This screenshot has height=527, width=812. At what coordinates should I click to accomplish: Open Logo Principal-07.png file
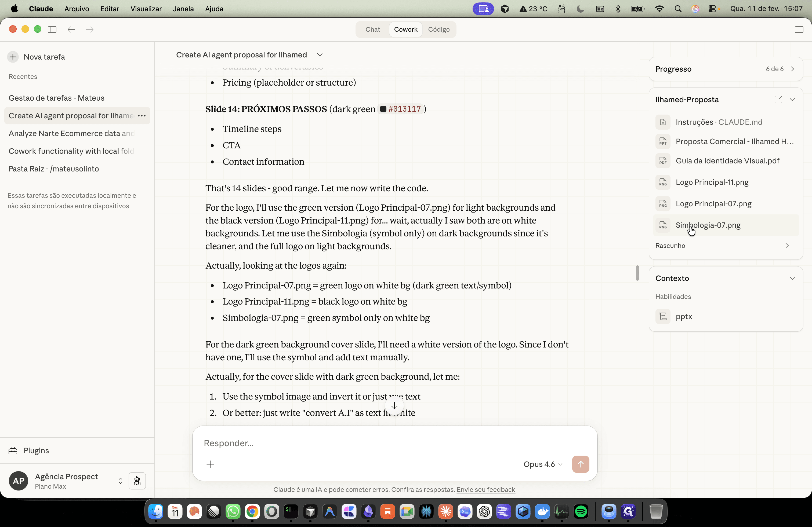tap(725, 204)
